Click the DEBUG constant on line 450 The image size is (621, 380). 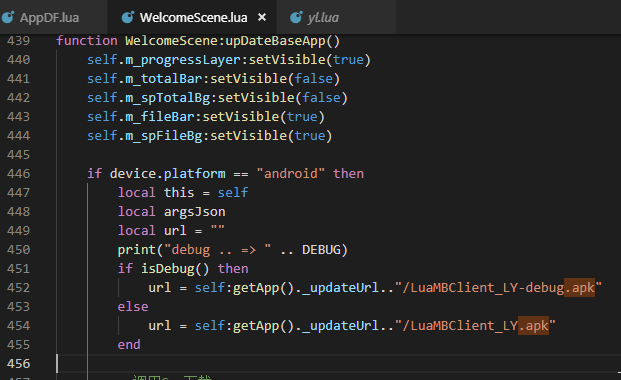pyautogui.click(x=321, y=250)
